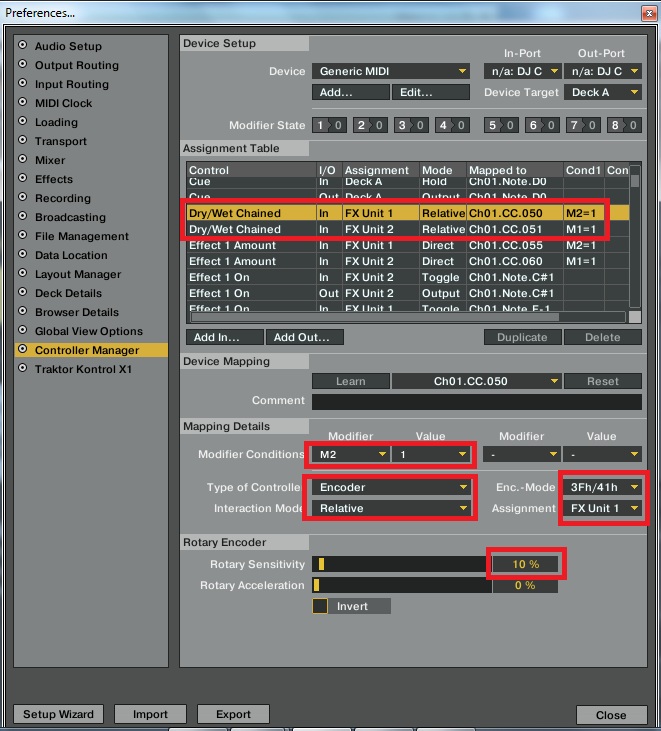Open the Loading preferences
The width and height of the screenshot is (661, 731).
pyautogui.click(x=56, y=122)
